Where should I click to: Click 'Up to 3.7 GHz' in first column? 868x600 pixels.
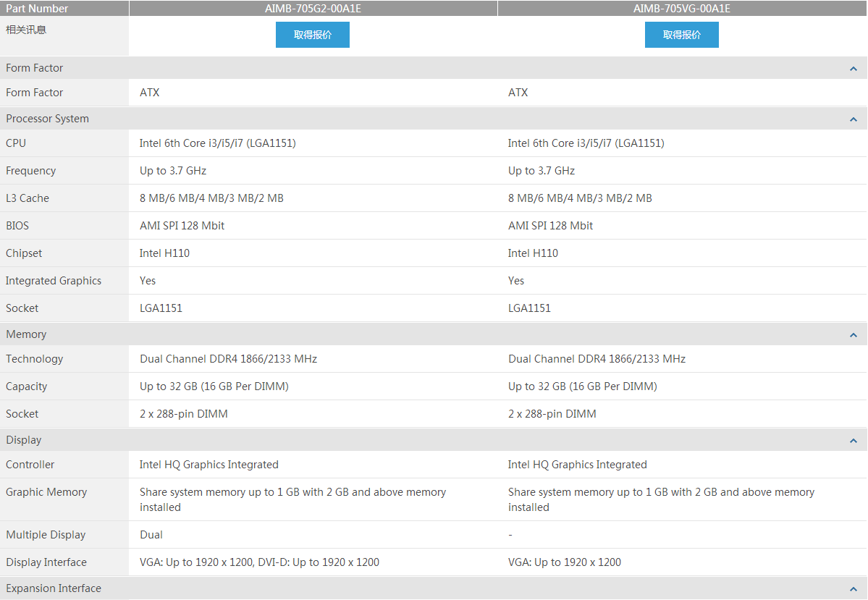coord(173,171)
